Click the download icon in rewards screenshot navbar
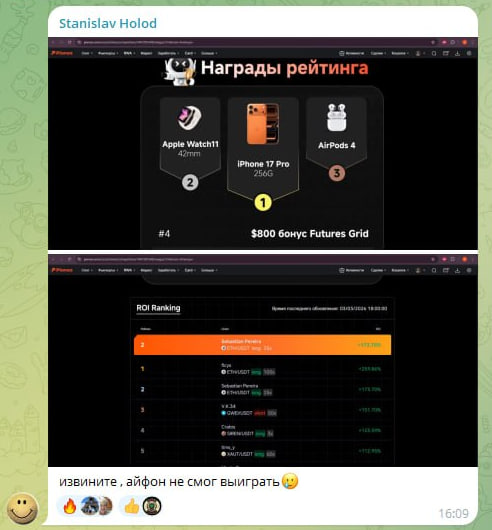This screenshot has height=530, width=492. coord(458,53)
